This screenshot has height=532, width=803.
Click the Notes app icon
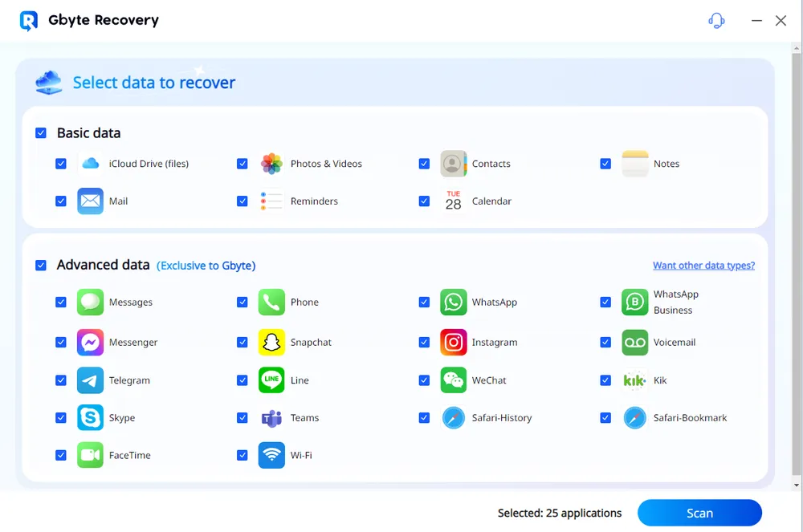(635, 164)
